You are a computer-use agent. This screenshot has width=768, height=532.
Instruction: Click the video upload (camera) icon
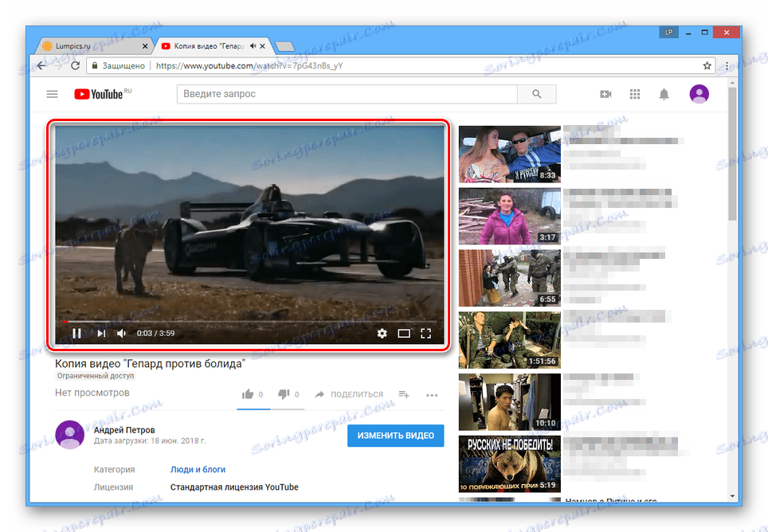coord(605,94)
